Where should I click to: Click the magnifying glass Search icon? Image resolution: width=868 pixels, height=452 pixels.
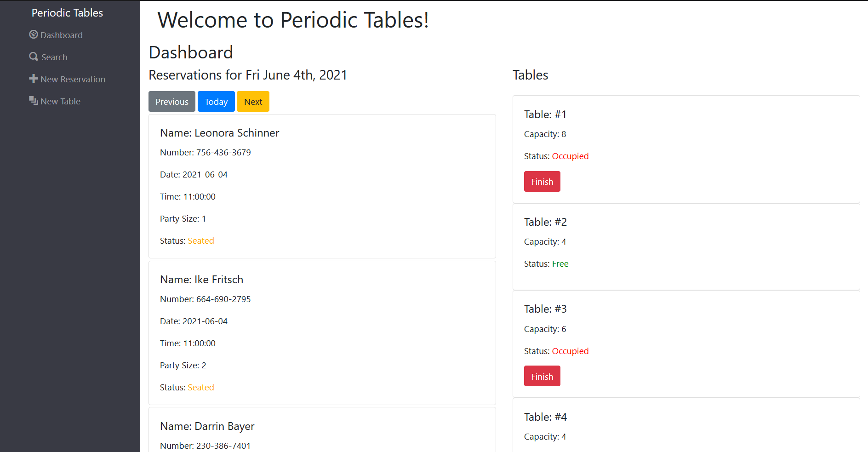[34, 57]
